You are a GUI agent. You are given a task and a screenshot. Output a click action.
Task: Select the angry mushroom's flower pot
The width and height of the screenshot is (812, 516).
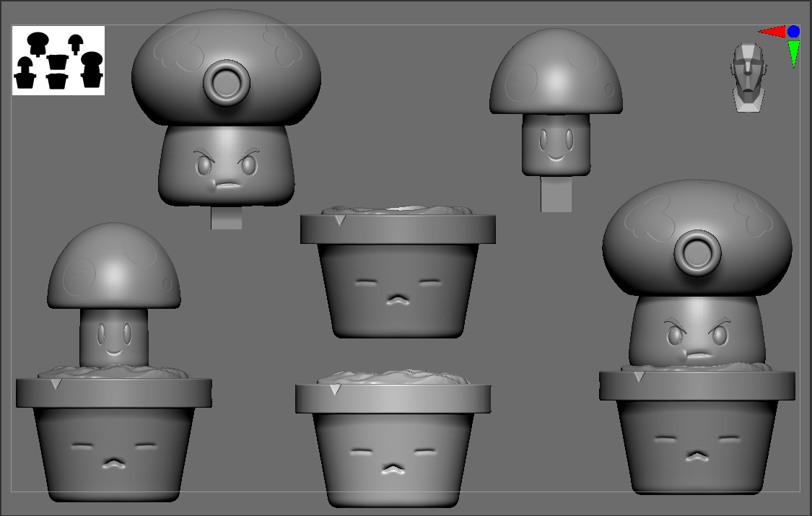(697, 429)
